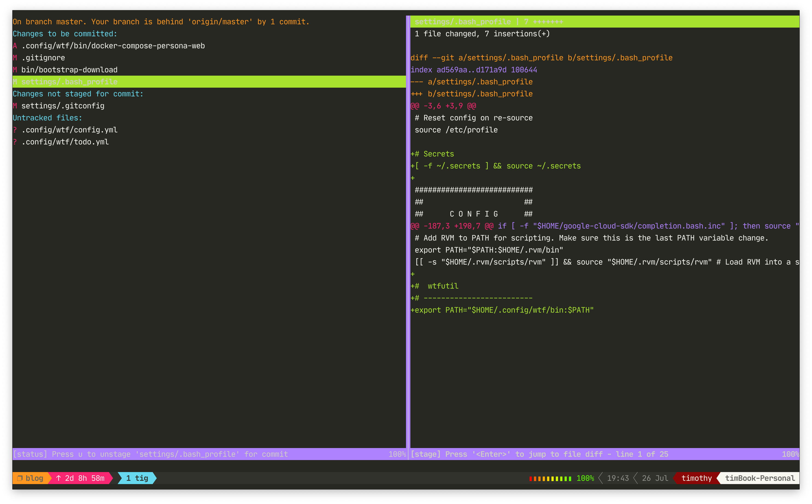Viewport: 812px width, 504px height.
Task: Click the '?' marker beside todo.yml
Action: pos(15,142)
